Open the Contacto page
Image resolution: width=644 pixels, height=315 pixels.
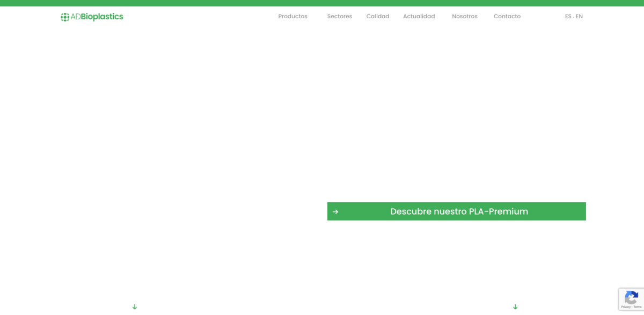507,17
